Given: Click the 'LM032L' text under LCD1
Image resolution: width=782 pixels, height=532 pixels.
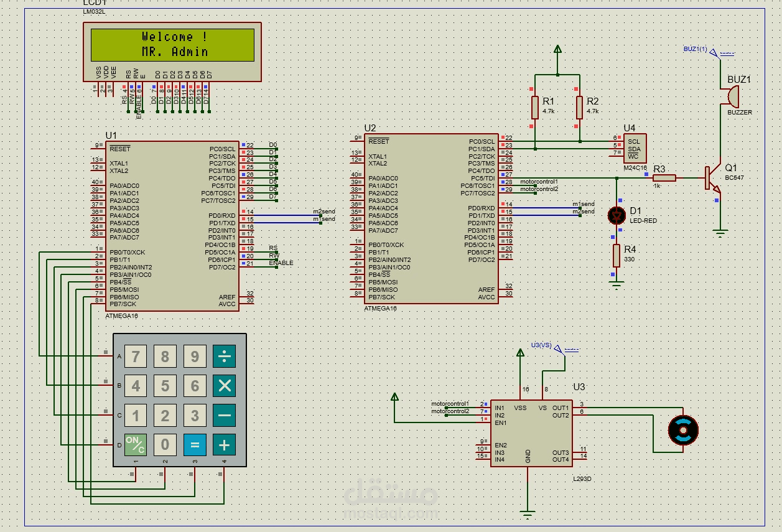Looking at the screenshot, I should click(x=94, y=12).
